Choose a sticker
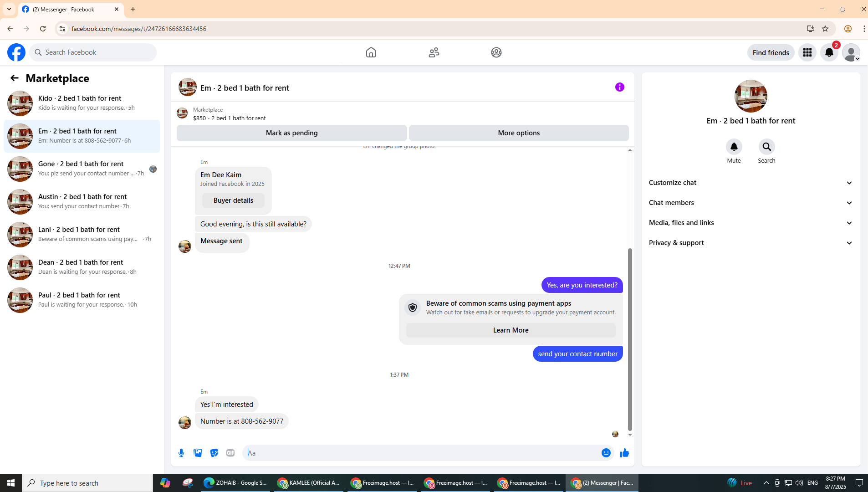Screen dimensions: 868x492 pyautogui.click(x=214, y=453)
